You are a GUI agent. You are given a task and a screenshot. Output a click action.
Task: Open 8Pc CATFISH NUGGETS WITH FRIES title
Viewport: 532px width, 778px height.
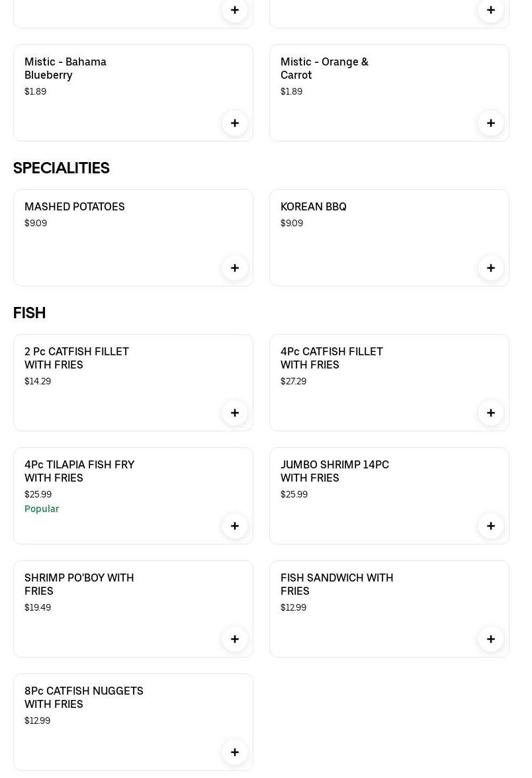84,697
